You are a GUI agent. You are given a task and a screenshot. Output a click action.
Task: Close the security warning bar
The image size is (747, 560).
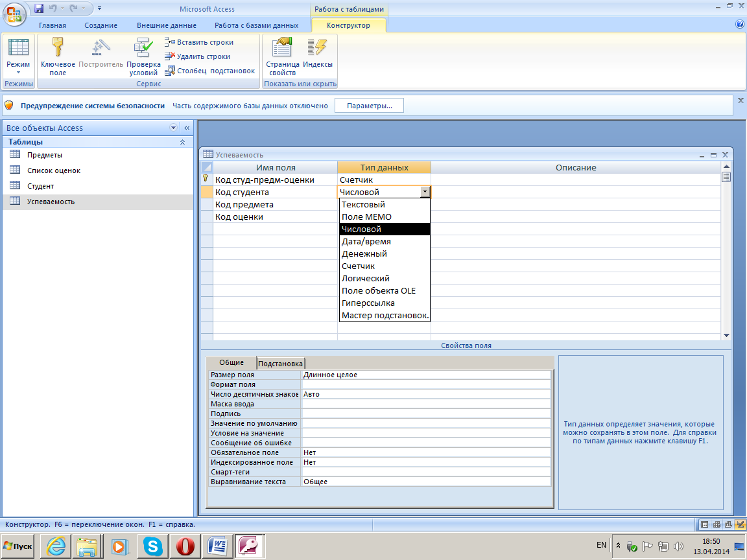click(741, 100)
